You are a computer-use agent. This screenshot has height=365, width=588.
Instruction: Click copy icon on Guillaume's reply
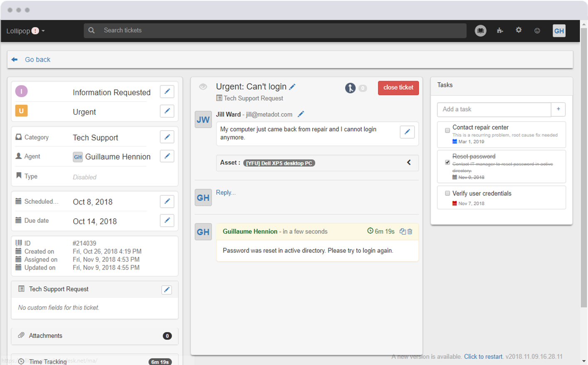[402, 232]
